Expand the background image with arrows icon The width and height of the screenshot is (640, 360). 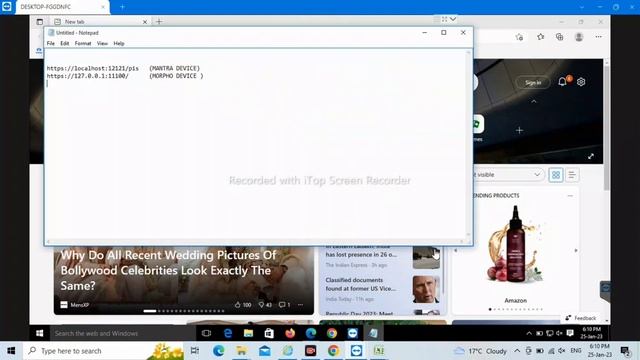[x=591, y=156]
